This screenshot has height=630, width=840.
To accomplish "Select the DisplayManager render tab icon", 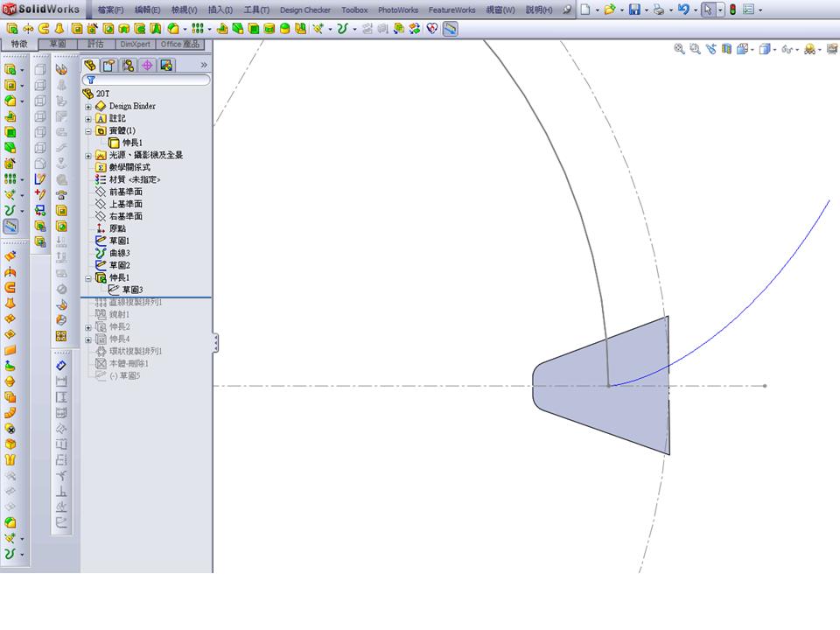I will point(166,66).
